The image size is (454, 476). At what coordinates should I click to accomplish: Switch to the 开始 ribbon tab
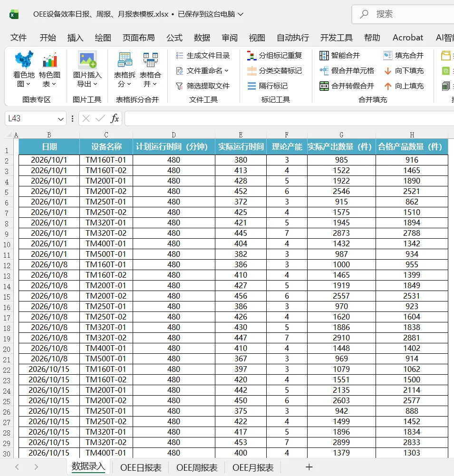point(48,38)
